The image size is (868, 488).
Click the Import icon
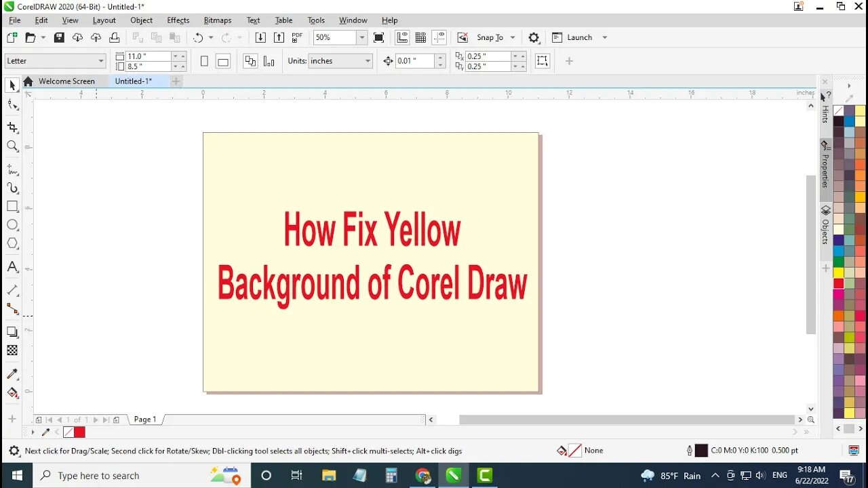tap(260, 37)
